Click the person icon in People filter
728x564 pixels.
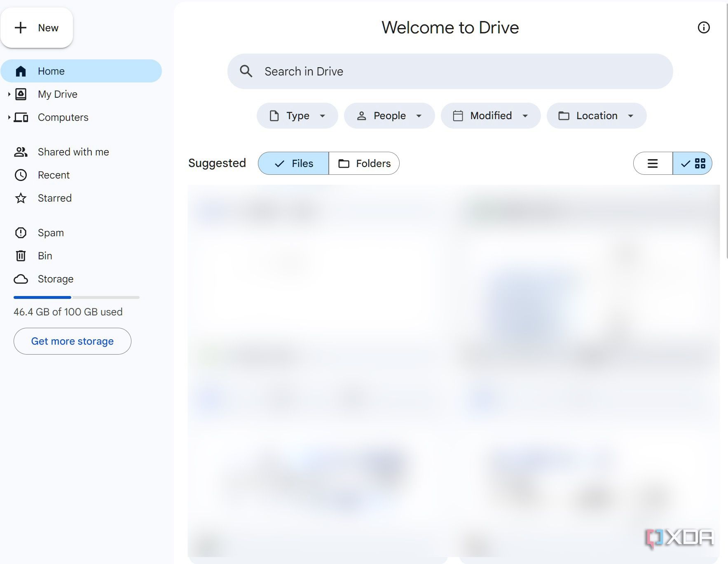coord(361,116)
